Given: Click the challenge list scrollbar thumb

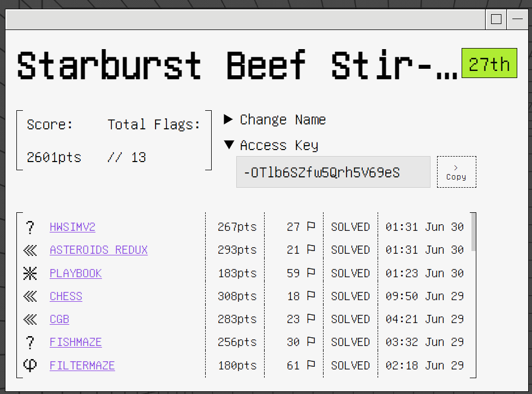Looking at the screenshot, I should 473,232.
